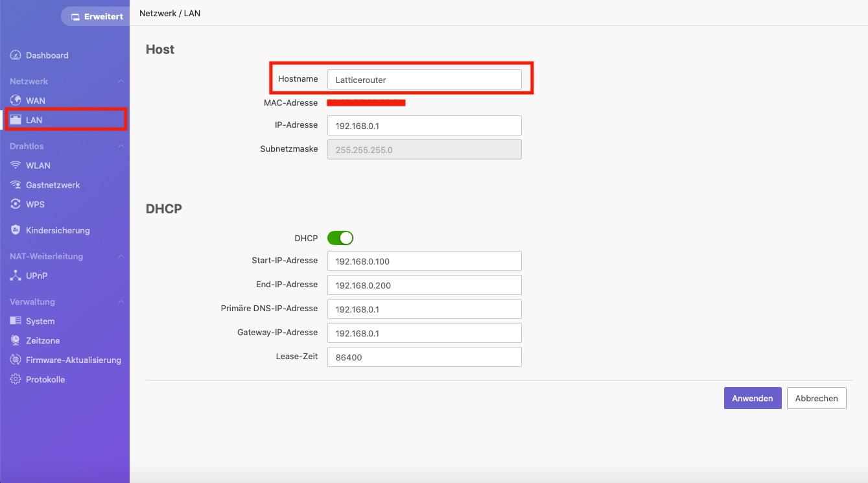The height and width of the screenshot is (483, 868).
Task: Click the Anwenden button
Action: coord(753,398)
